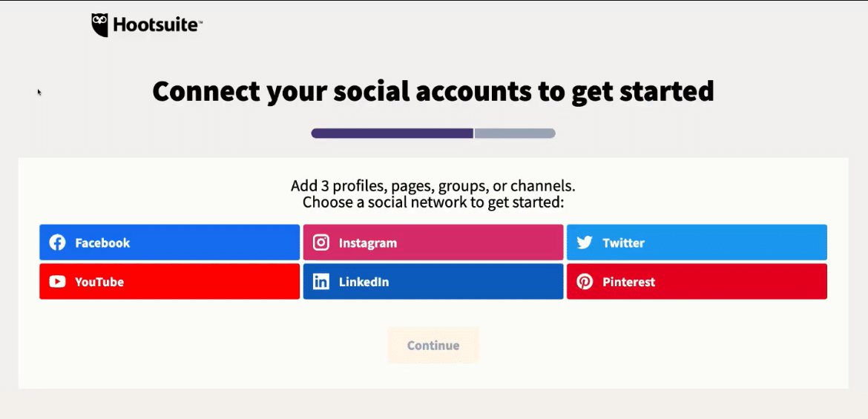Click the Facebook logo icon
868x419 pixels.
tap(58, 243)
